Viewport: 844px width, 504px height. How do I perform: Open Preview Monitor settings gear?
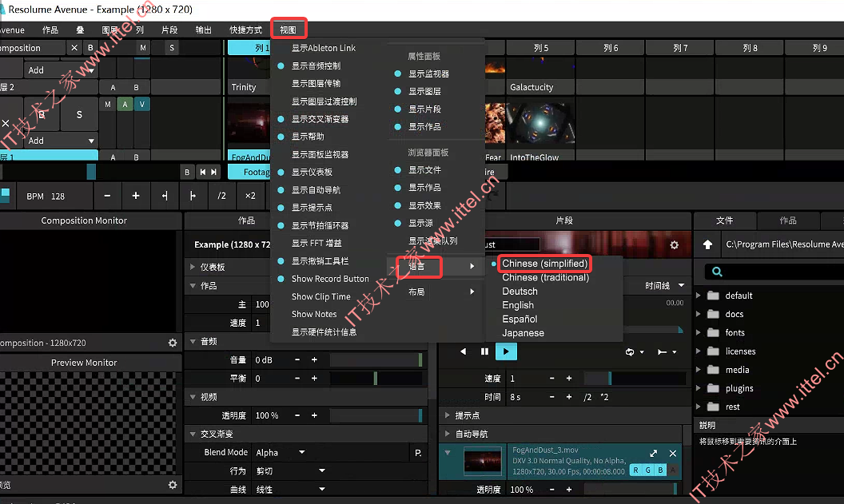pos(173,485)
